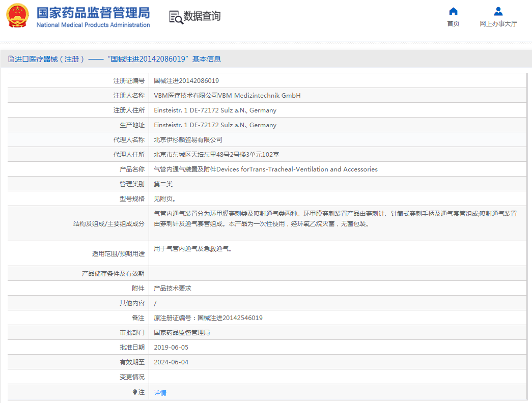Click the 产品储存条件及有效期 label
The height and width of the screenshot is (403, 532).
coord(114,273)
